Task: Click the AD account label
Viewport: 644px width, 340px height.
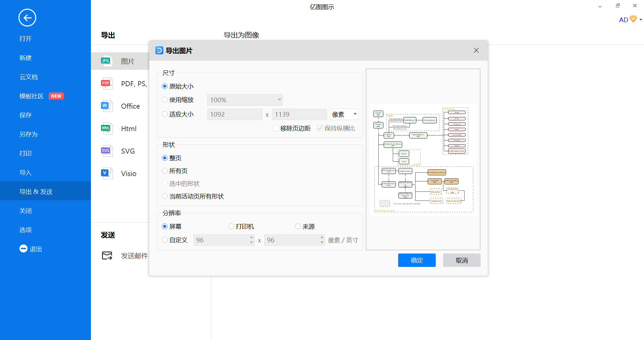Action: tap(624, 20)
